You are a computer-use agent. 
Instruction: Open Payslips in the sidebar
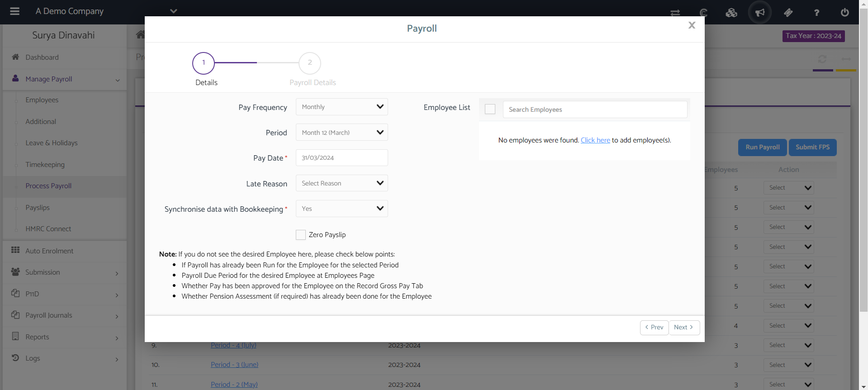(x=38, y=208)
